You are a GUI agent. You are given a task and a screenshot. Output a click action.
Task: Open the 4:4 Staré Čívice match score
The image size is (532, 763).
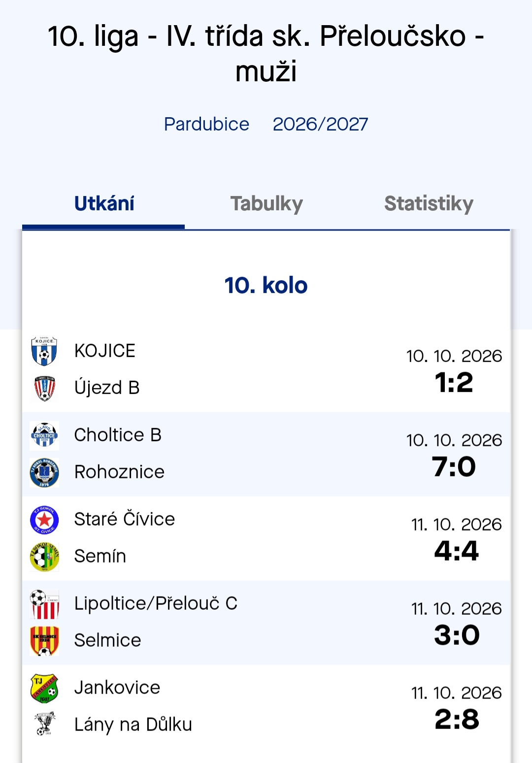pos(457,551)
